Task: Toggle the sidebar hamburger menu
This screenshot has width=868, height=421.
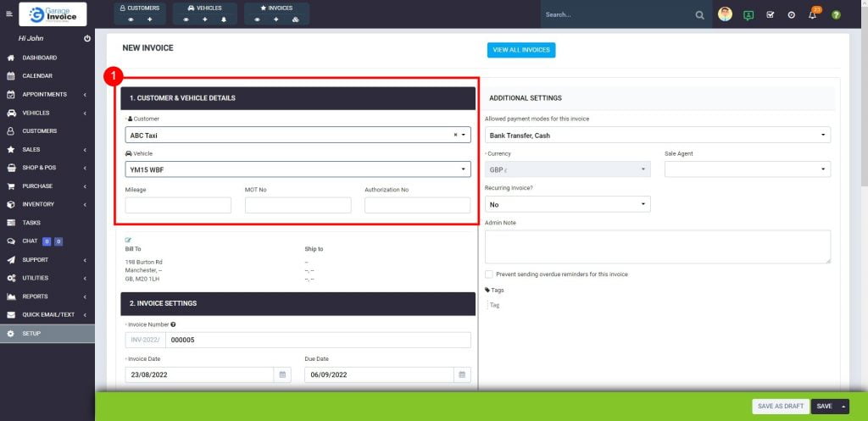Action: 8,14
